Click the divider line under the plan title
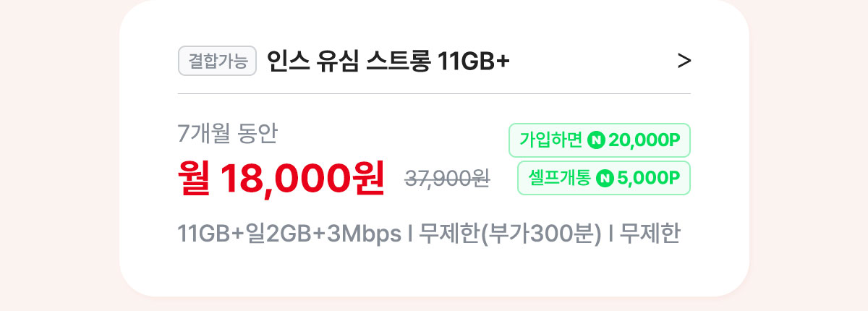 click(434, 93)
